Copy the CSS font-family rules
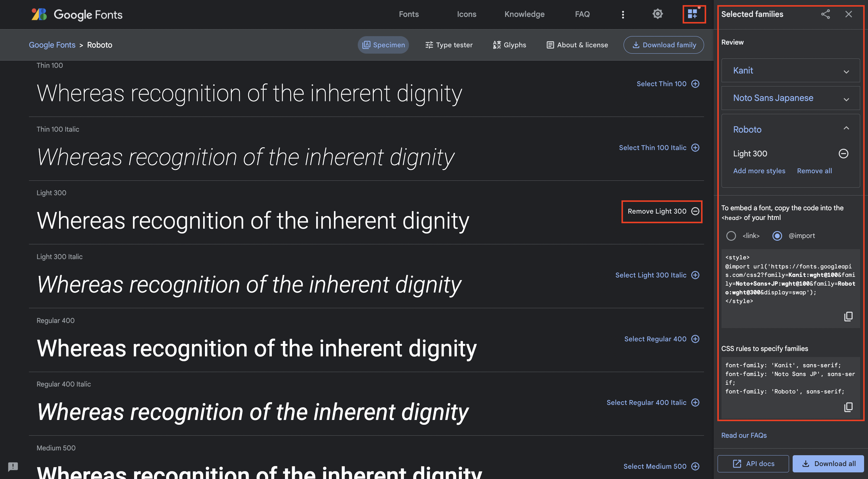 tap(848, 407)
